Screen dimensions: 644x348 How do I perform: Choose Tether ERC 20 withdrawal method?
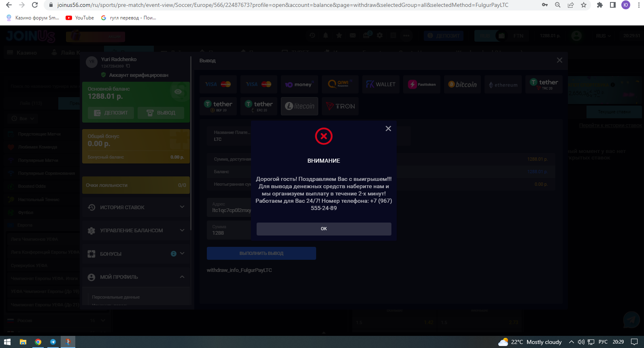pyautogui.click(x=259, y=106)
